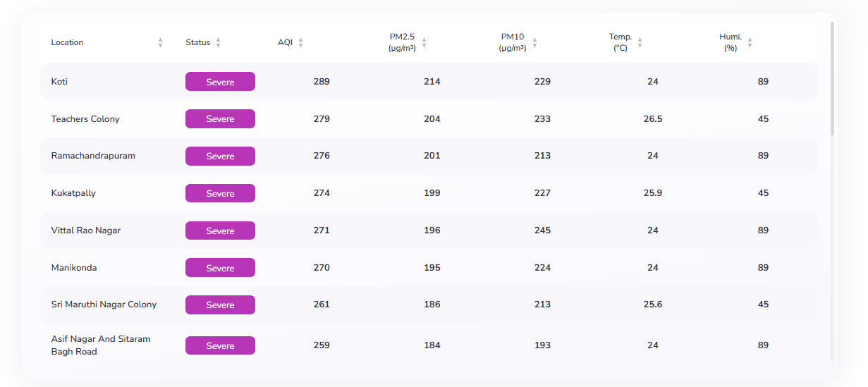Open the Koti location entry
Screen dimensions: 868x387
(x=60, y=82)
